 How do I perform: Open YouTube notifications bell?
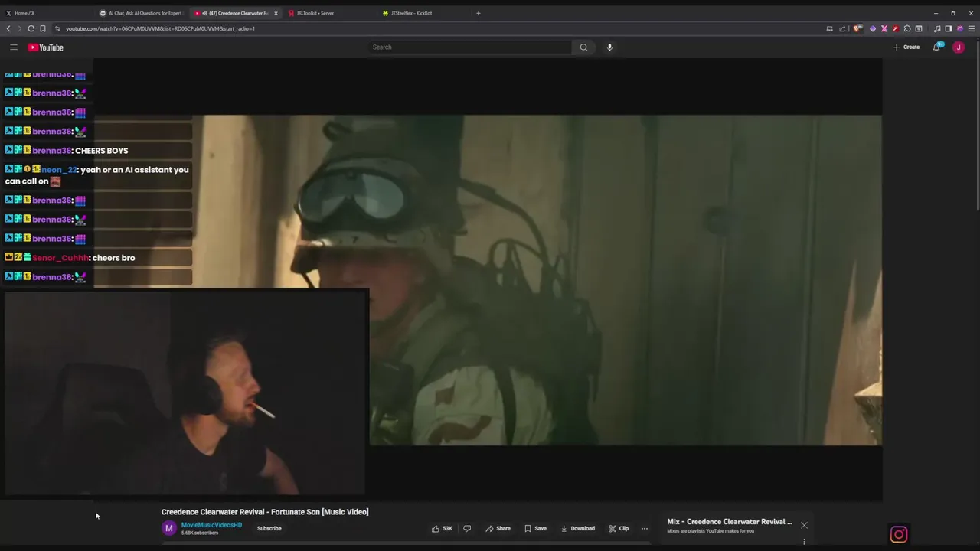coord(937,47)
